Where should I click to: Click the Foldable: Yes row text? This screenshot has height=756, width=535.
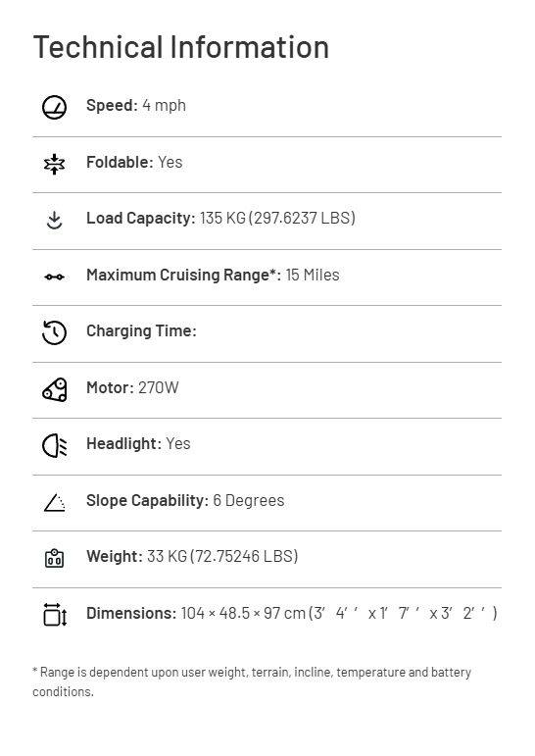[134, 163]
